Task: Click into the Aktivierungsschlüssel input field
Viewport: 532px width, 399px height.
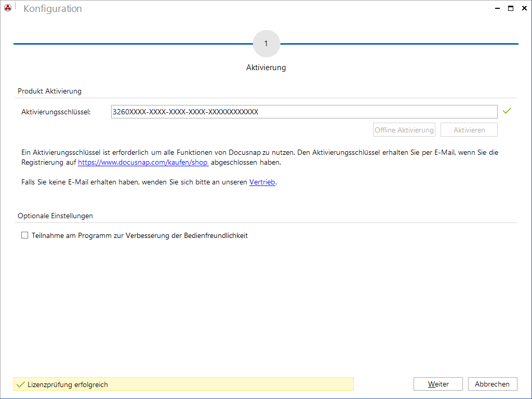Action: [304, 112]
